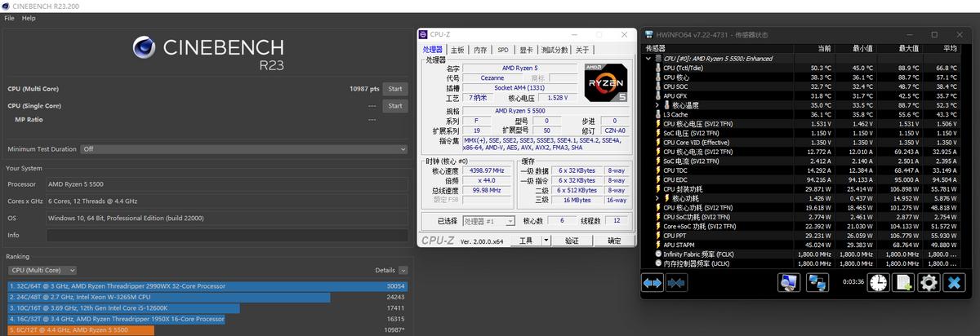Open the CPU (Multi Core) ranking dropdown
980x336 pixels.
[x=42, y=270]
